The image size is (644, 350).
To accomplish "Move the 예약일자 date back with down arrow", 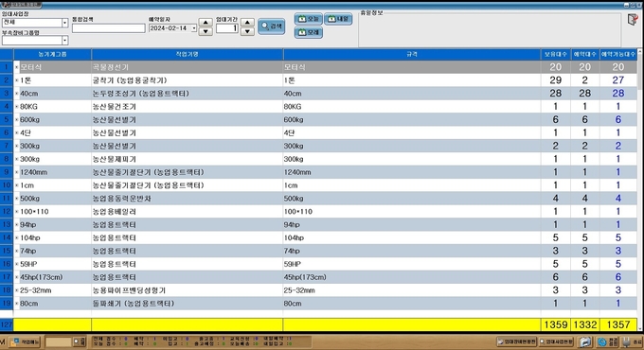I will tap(206, 31).
